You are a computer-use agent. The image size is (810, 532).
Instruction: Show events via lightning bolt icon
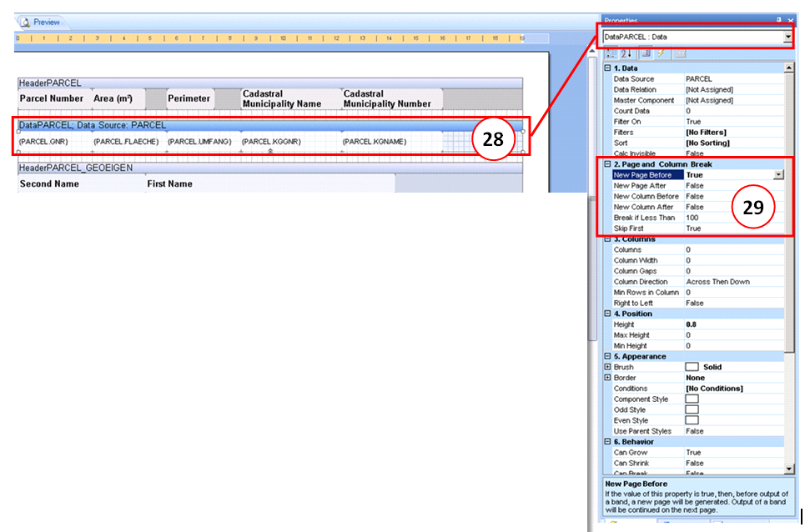pos(660,53)
